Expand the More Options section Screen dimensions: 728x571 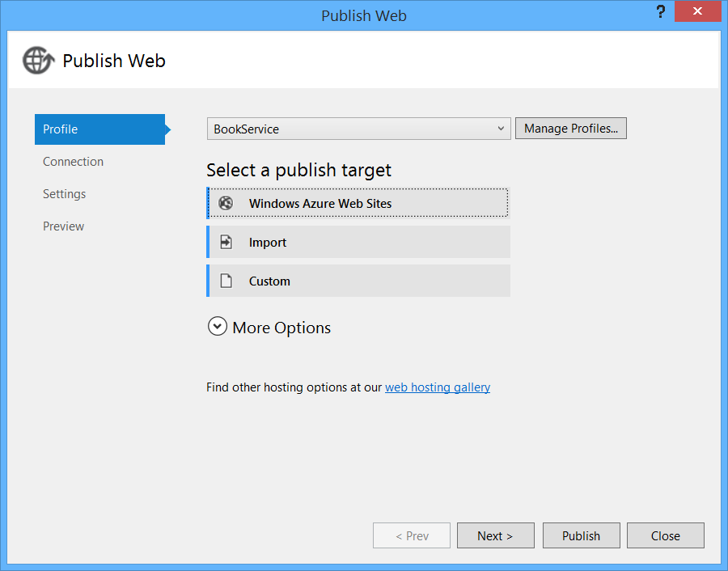[281, 328]
